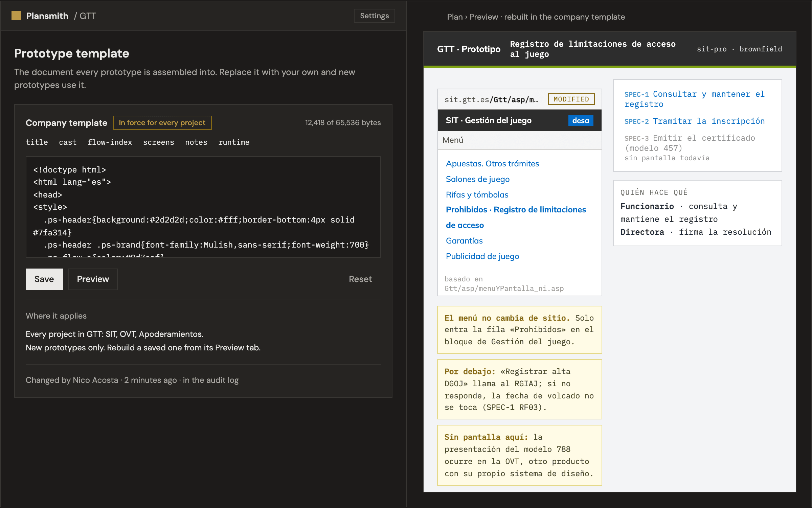Viewport: 812px width, 508px height.
Task: Click the 'In force for every project' badge
Action: coord(162,123)
